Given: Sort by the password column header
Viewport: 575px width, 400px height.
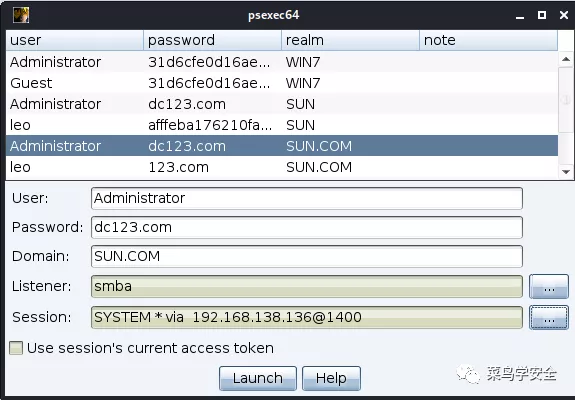Looking at the screenshot, I should 212,40.
